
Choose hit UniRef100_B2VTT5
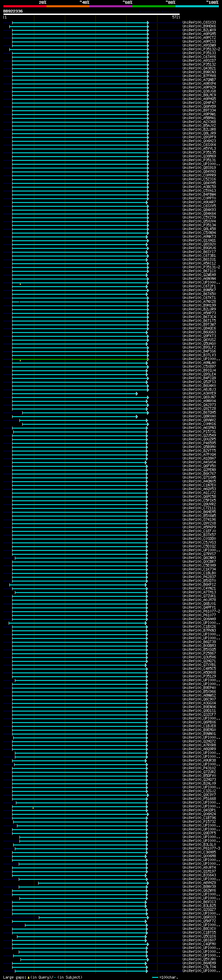pos(199,451)
